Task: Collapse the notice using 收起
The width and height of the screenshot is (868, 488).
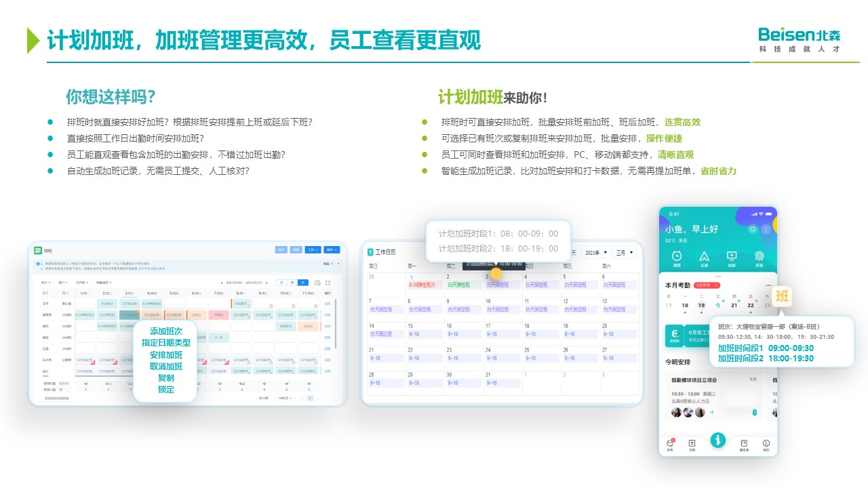Action: click(328, 264)
